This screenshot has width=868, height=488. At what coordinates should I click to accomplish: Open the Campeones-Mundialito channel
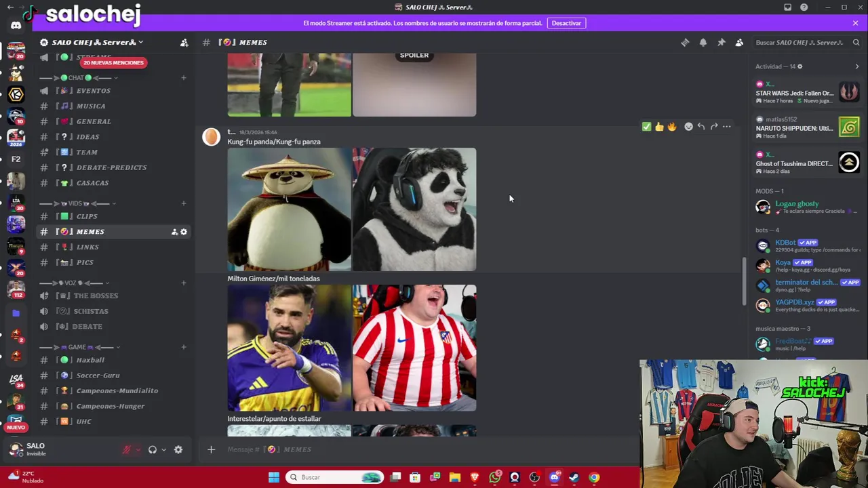click(113, 390)
